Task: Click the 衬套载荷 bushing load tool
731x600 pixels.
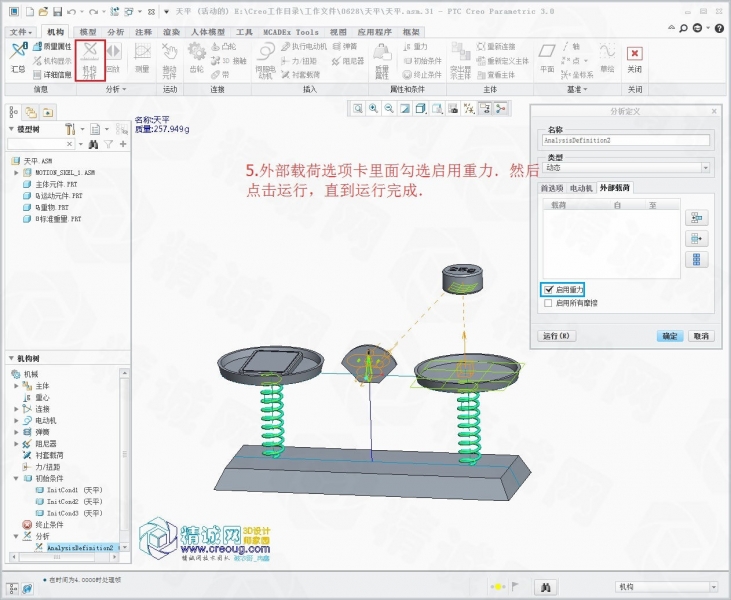Action: coord(301,75)
